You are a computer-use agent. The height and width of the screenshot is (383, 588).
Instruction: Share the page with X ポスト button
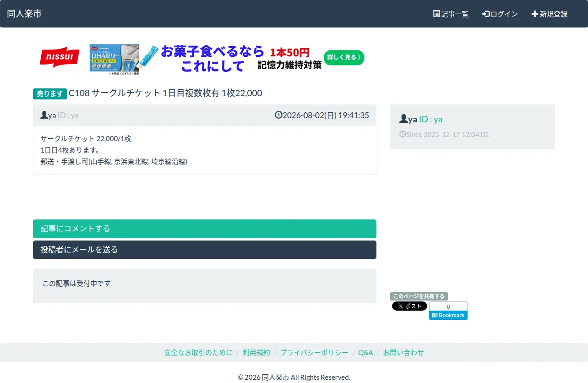pos(409,306)
